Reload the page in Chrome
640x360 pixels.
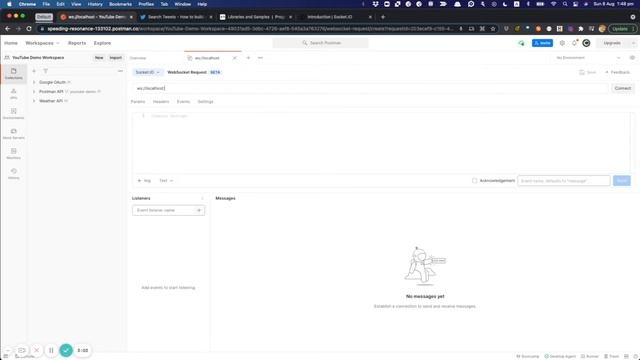29,29
